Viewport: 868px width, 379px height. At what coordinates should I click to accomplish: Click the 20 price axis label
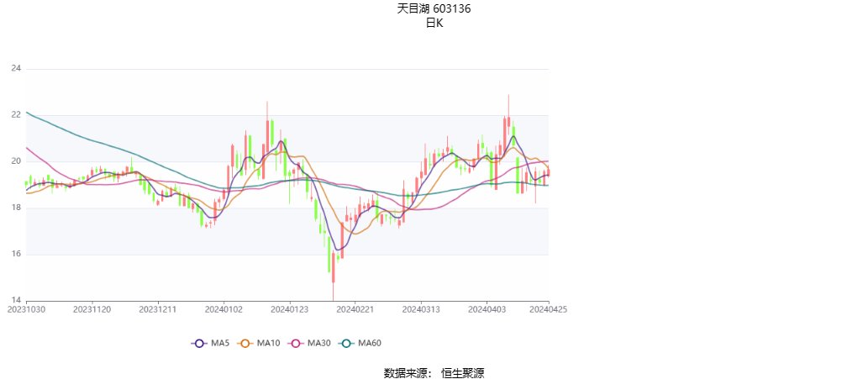coord(16,161)
